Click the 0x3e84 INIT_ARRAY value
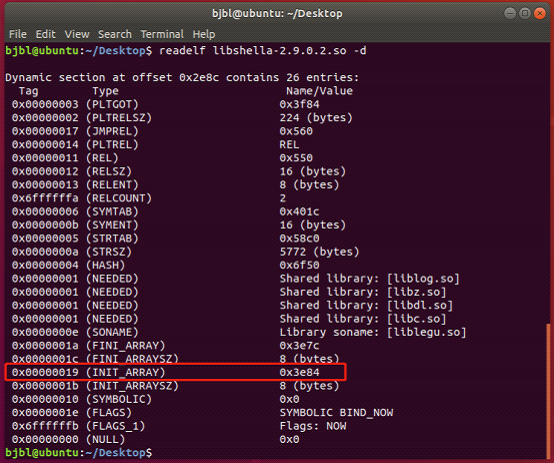554x463 pixels. pyautogui.click(x=299, y=372)
